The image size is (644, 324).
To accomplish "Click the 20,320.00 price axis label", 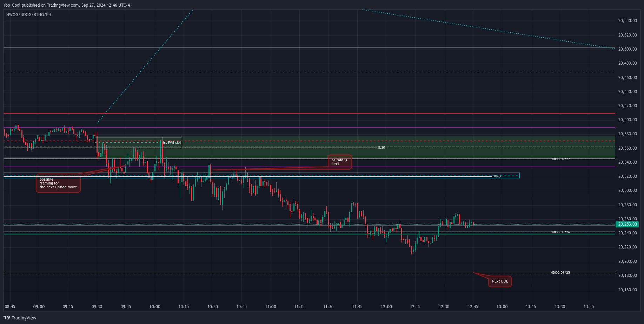I will (x=627, y=176).
